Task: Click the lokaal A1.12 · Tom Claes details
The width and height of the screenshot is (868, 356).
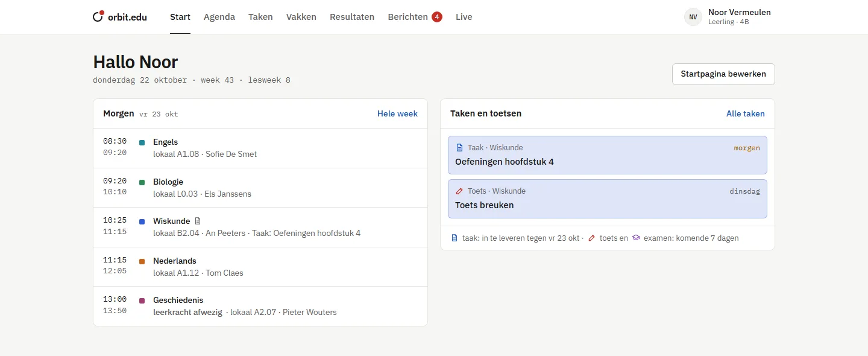Action: (x=198, y=273)
